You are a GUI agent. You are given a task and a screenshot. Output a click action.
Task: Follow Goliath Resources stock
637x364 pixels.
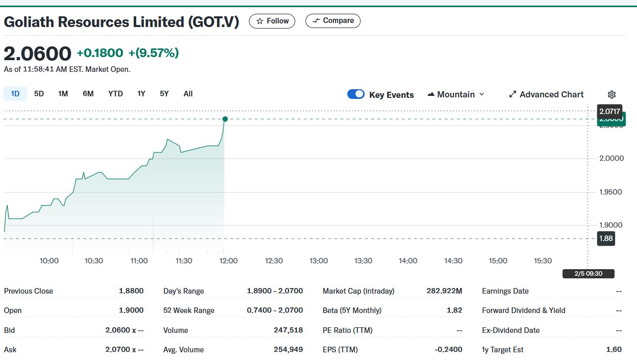point(272,21)
